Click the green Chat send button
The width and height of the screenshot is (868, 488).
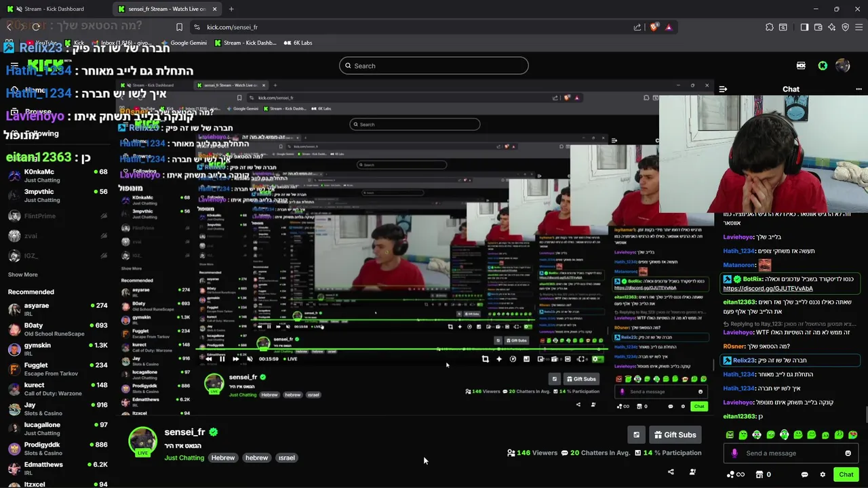click(x=846, y=474)
